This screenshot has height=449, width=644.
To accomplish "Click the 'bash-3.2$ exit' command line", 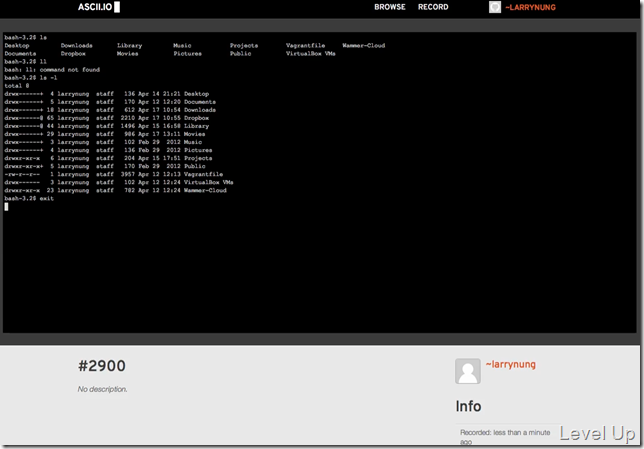I will (x=29, y=198).
